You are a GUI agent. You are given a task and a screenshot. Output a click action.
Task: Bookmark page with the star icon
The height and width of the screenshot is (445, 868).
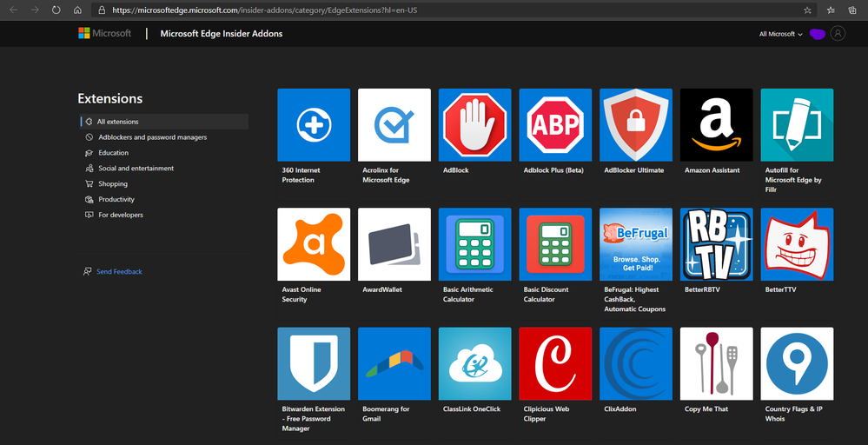(807, 10)
